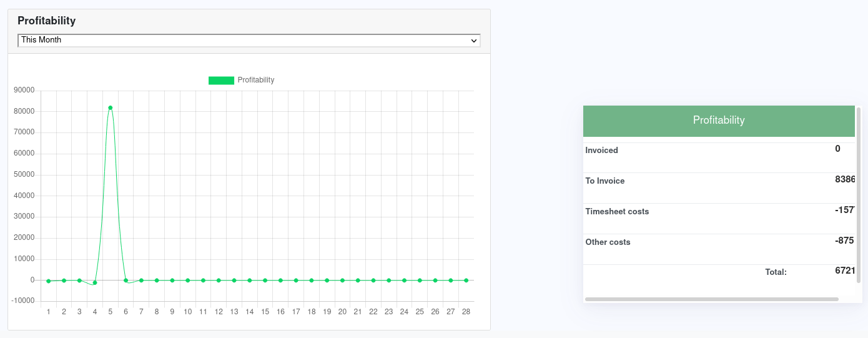Click the horizontal scrollbar under the table

(711, 299)
